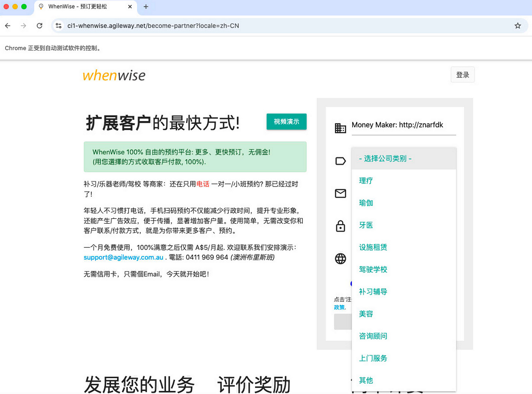This screenshot has height=394, width=532.
Task: Click the browser forward arrow
Action: [x=23, y=26]
